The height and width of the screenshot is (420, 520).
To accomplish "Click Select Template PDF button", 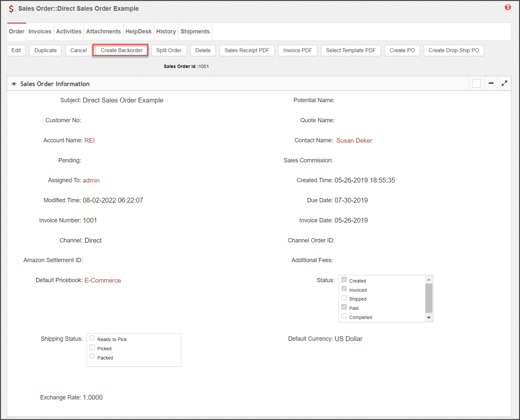I will click(x=351, y=50).
